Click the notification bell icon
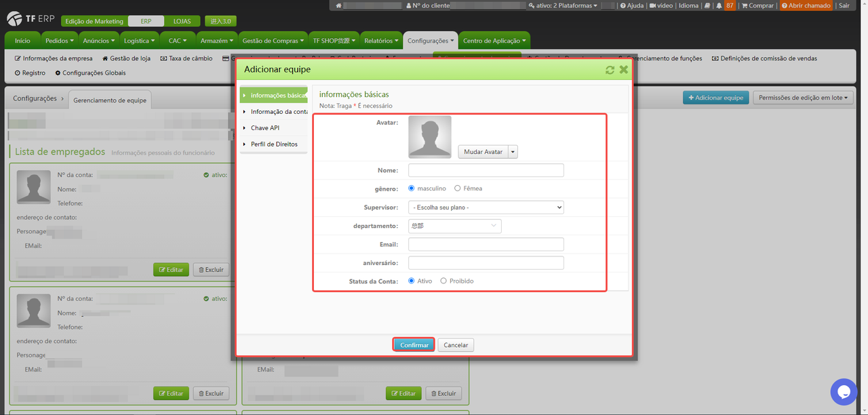 [x=718, y=5]
